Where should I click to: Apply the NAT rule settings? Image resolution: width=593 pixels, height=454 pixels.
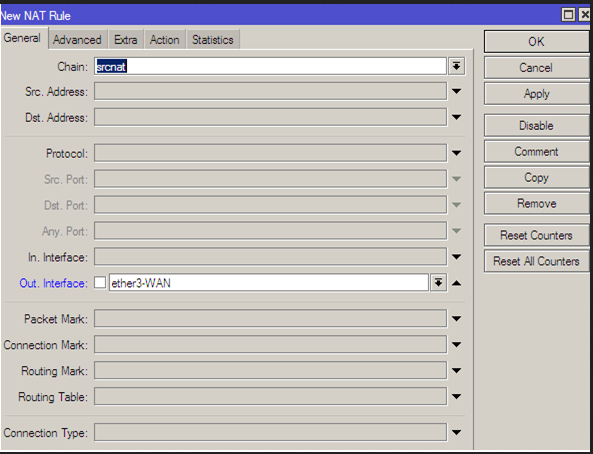point(536,94)
